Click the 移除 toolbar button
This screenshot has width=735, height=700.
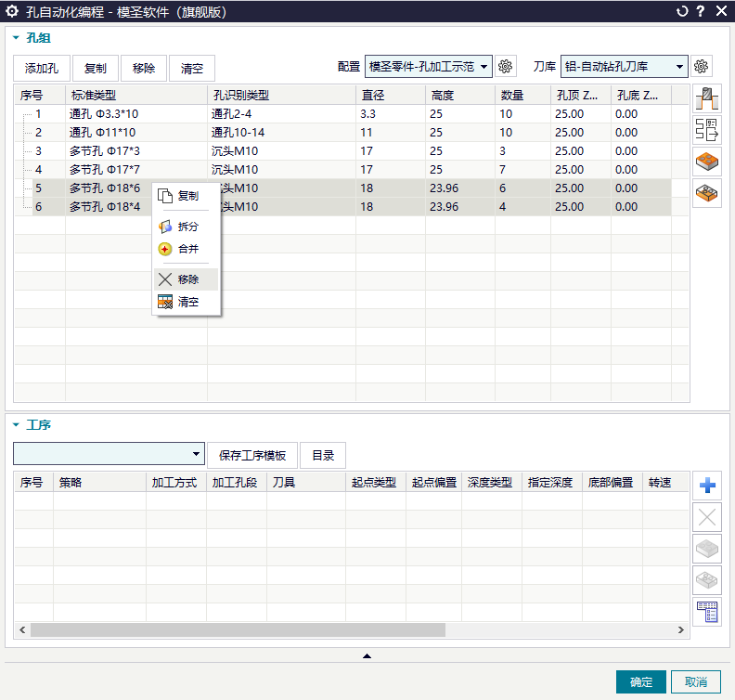(144, 69)
